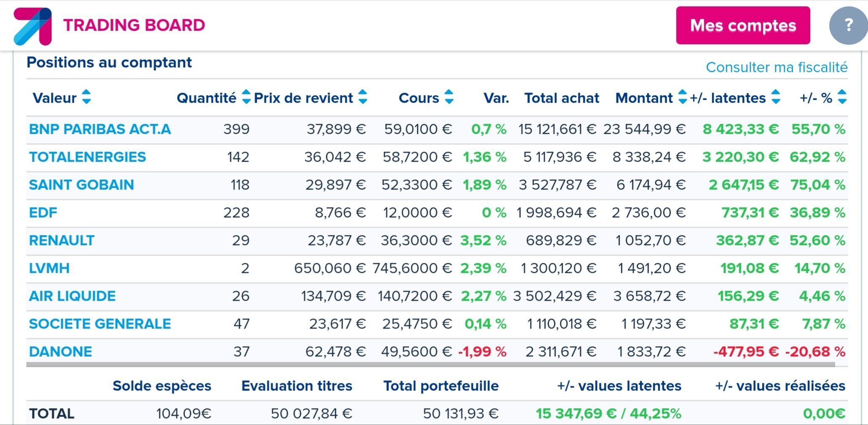This screenshot has height=425, width=868.
Task: Toggle sorting on the Montant column
Action: click(x=682, y=97)
